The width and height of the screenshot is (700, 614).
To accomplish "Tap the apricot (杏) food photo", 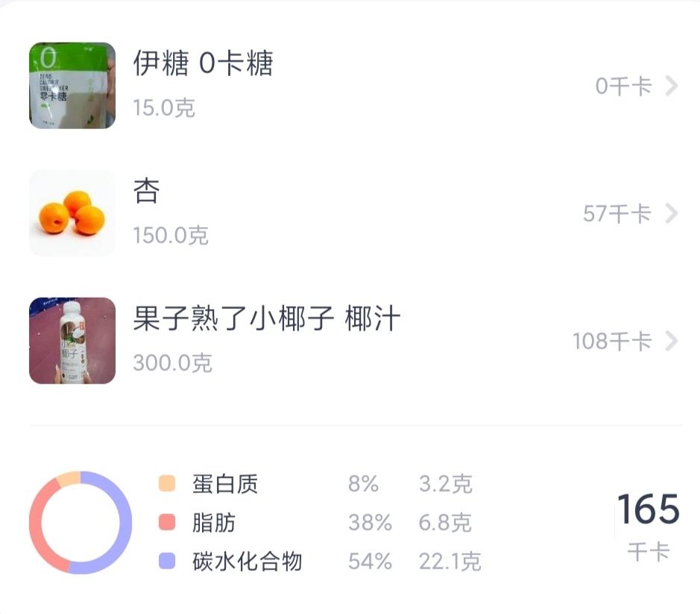I will point(71,213).
